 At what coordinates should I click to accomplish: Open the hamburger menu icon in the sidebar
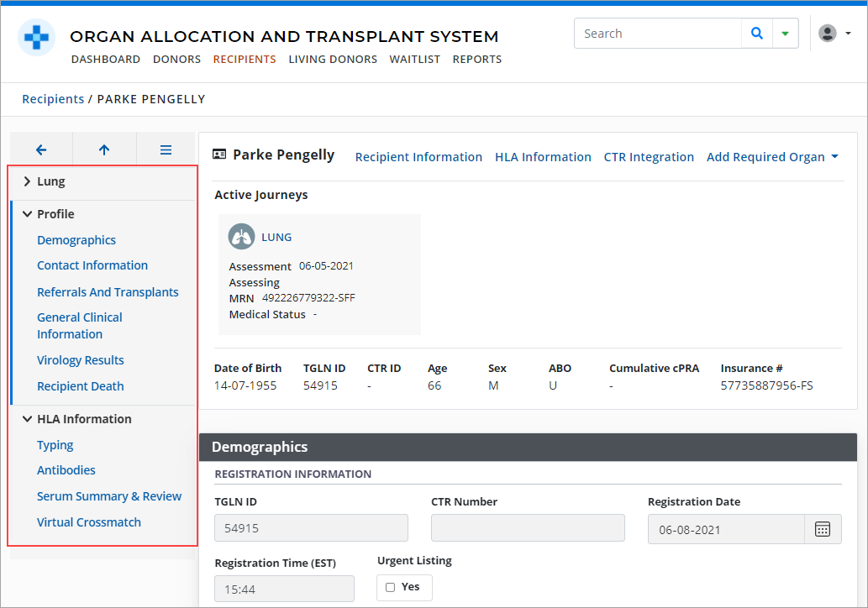(x=166, y=149)
